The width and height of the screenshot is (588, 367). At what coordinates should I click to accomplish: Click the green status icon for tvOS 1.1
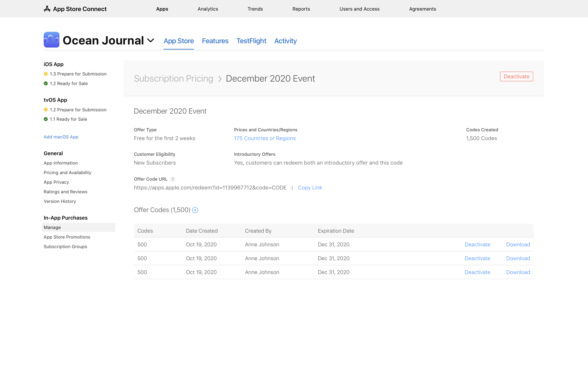[x=46, y=119]
